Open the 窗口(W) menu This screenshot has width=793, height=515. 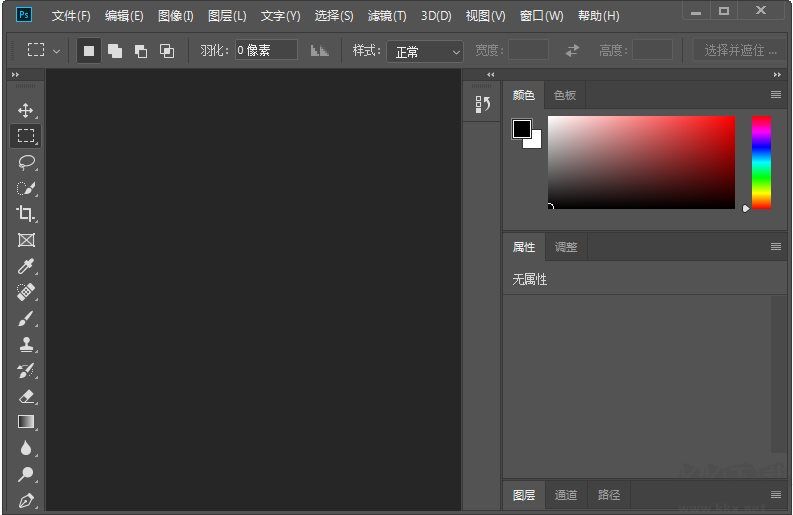click(x=542, y=16)
